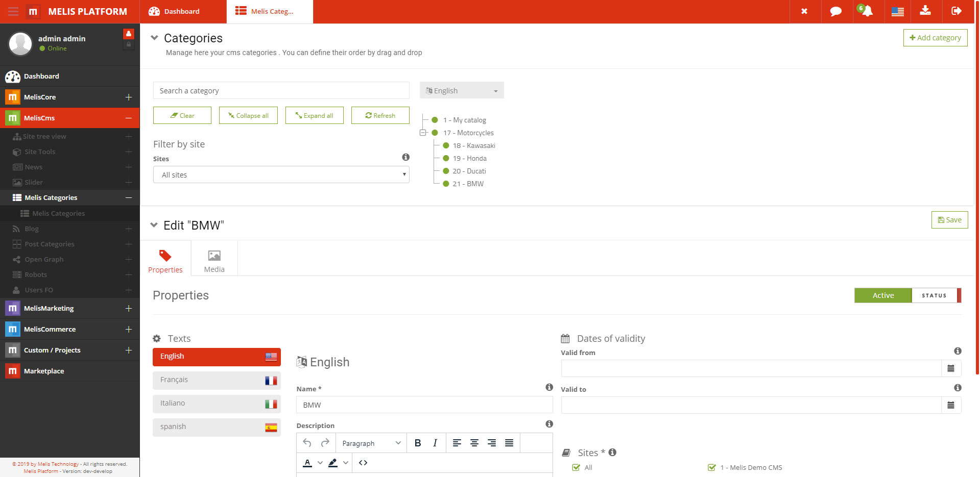The image size is (980, 477).
Task: Open the text color picker arrow
Action: 320,463
